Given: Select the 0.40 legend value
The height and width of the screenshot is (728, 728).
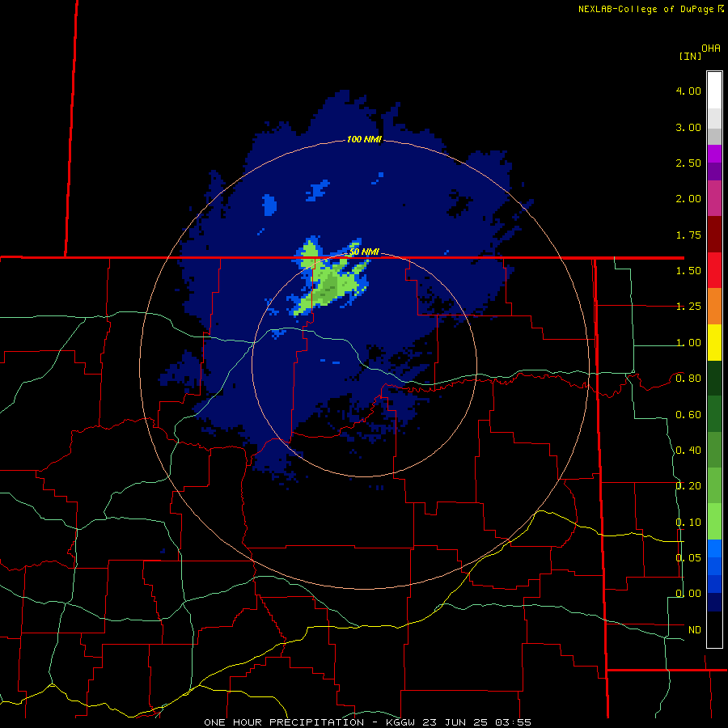Looking at the screenshot, I should click(688, 451).
